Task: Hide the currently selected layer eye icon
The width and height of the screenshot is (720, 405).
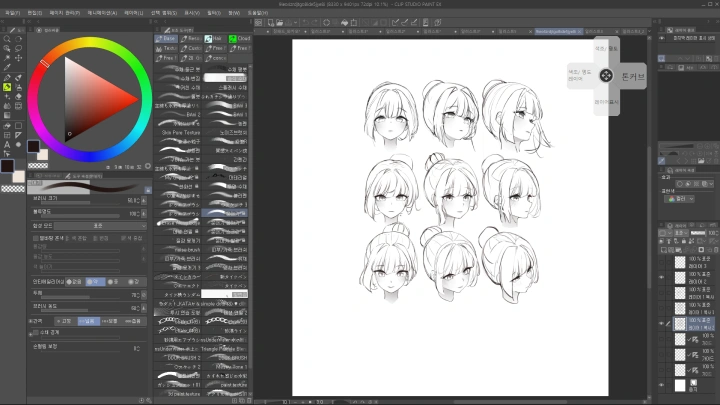Action: (x=662, y=324)
